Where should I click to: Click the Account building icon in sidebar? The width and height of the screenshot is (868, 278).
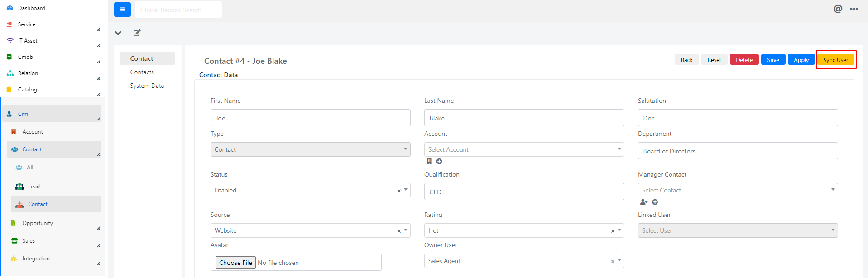pos(14,132)
